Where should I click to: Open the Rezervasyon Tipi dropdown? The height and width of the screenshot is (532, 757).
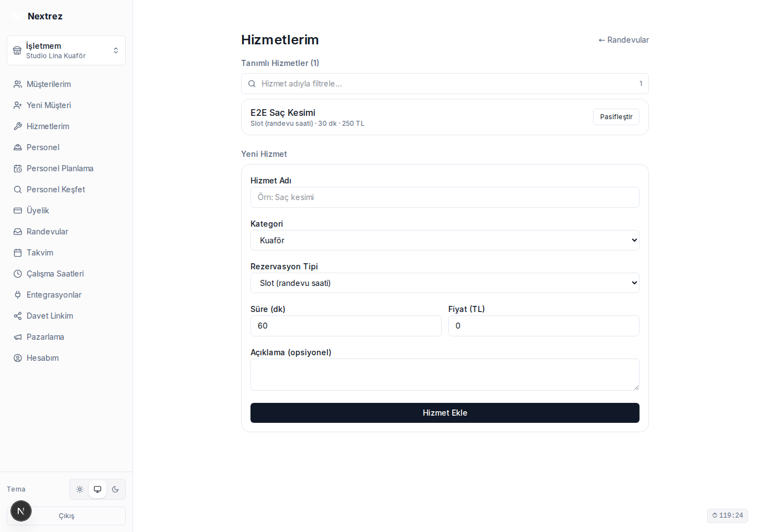pos(445,283)
